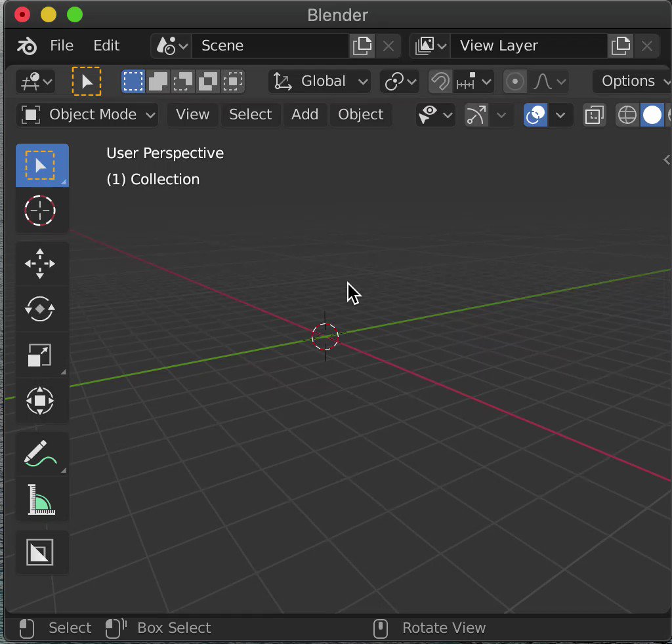
Task: Open the proportional editing falloff dropdown
Action: click(x=549, y=81)
